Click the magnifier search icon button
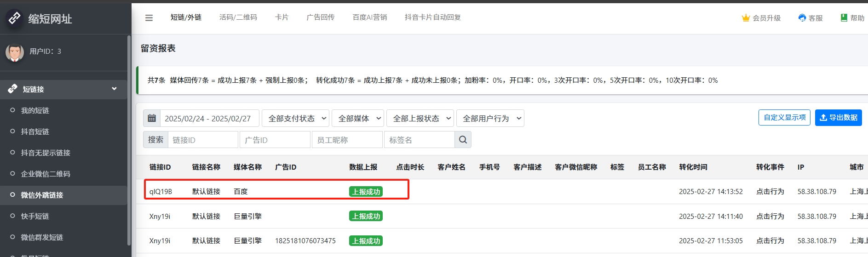The height and width of the screenshot is (257, 868). pos(463,140)
